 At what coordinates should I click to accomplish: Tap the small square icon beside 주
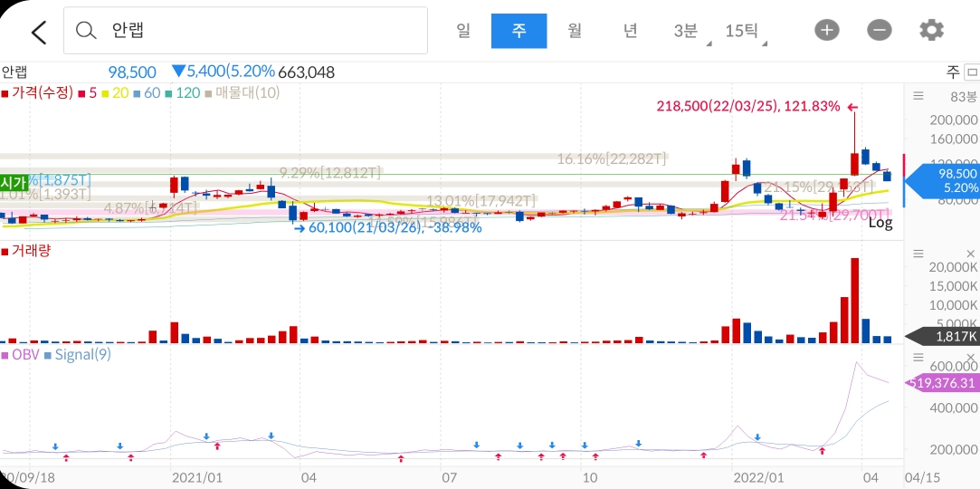[x=971, y=72]
